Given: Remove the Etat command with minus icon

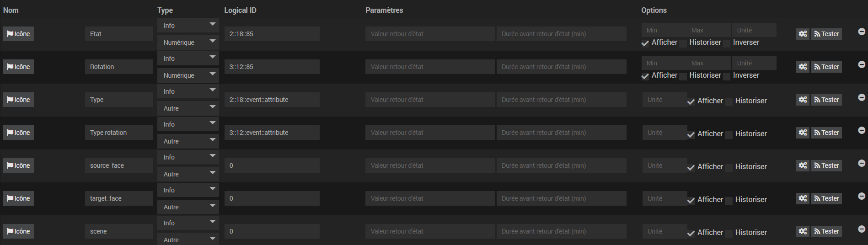Looking at the screenshot, I should pos(862,32).
